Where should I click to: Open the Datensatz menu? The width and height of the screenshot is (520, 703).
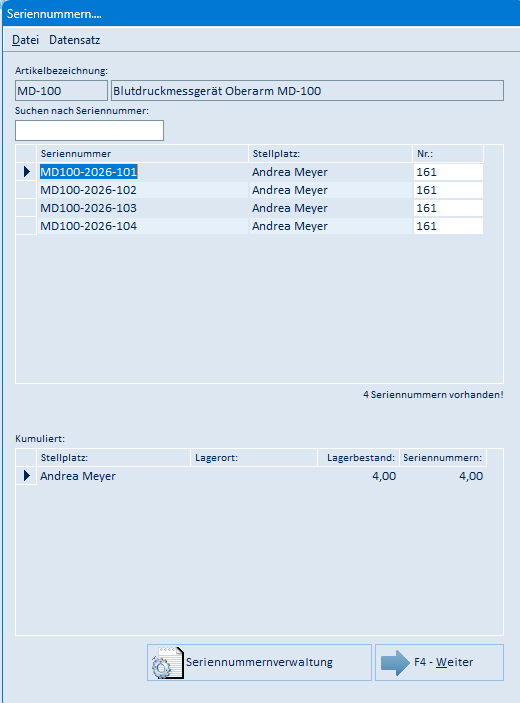tap(74, 40)
